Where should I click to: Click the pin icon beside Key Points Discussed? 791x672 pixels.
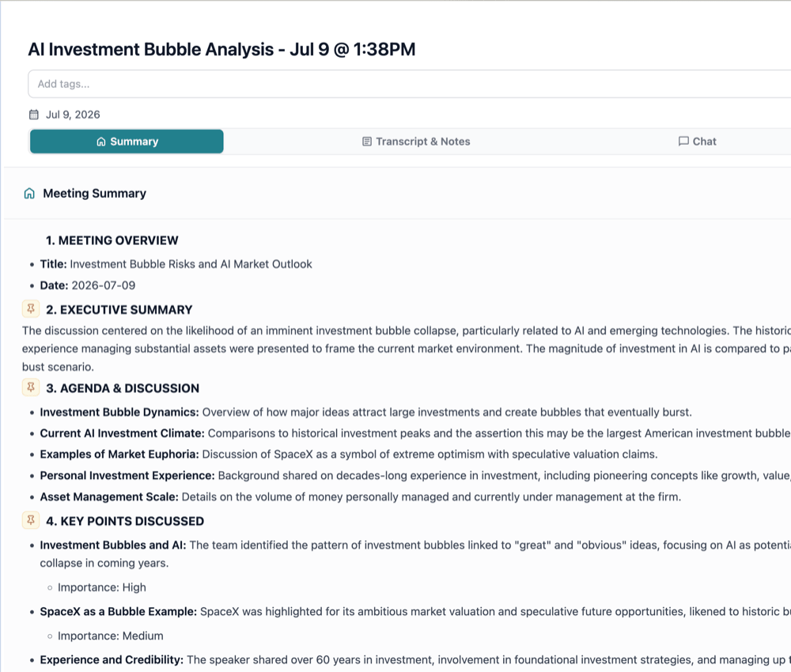(x=31, y=520)
